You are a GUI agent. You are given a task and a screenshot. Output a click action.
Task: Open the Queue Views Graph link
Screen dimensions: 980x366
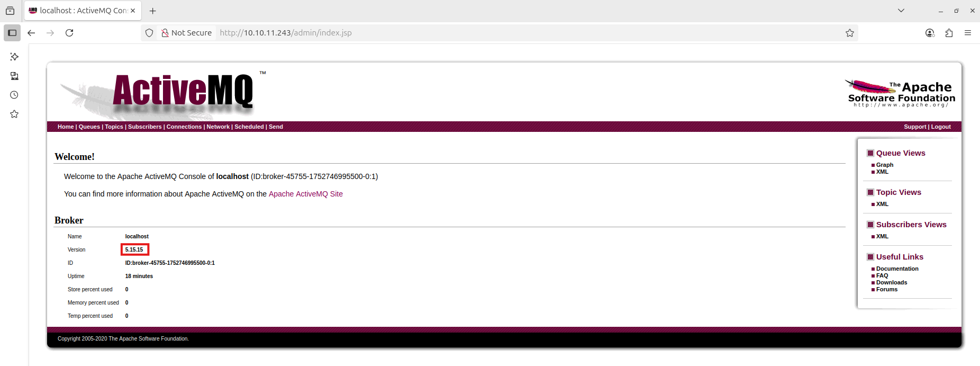point(884,165)
